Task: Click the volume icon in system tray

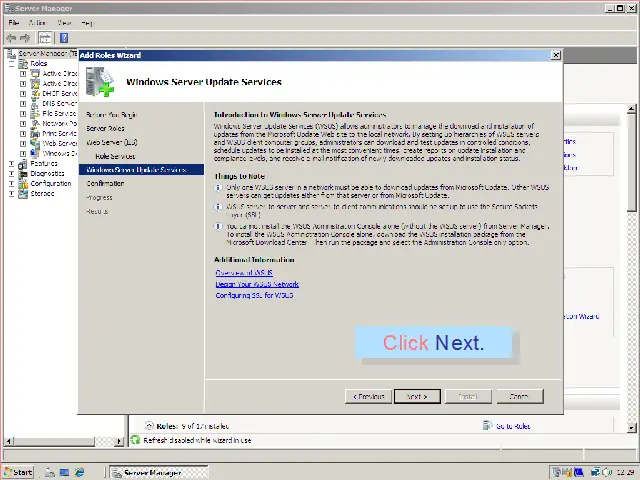Action: [606, 472]
